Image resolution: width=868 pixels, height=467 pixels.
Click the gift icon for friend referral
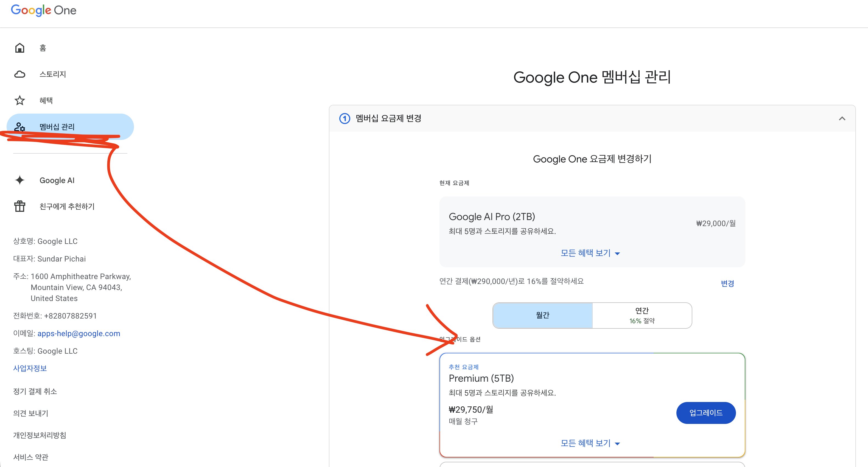(x=19, y=206)
